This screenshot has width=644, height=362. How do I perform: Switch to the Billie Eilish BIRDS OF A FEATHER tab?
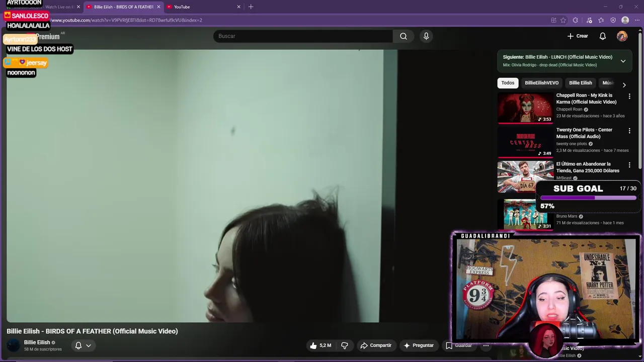coord(123,7)
